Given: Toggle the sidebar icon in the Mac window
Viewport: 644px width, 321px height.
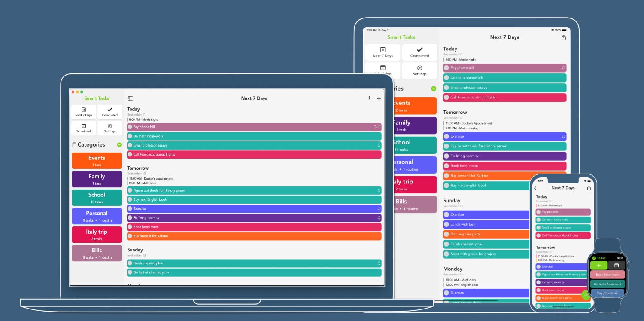Looking at the screenshot, I should click(x=131, y=98).
